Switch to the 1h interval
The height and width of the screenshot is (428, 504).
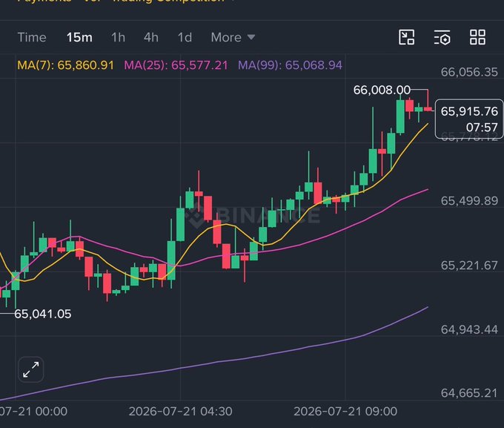[118, 37]
